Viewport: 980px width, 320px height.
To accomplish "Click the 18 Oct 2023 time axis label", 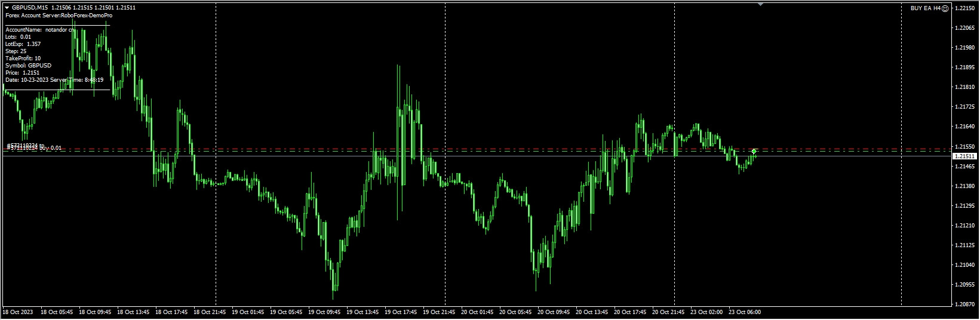I will [x=18, y=312].
